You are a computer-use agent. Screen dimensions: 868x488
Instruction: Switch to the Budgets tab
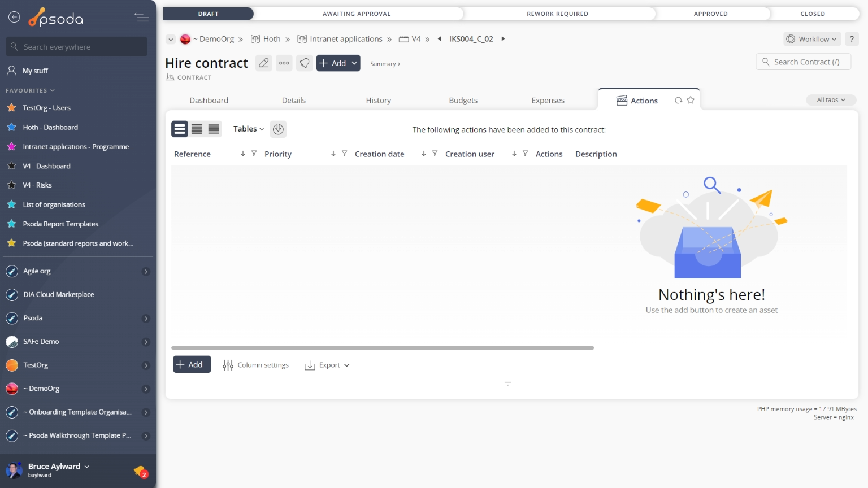[463, 101]
